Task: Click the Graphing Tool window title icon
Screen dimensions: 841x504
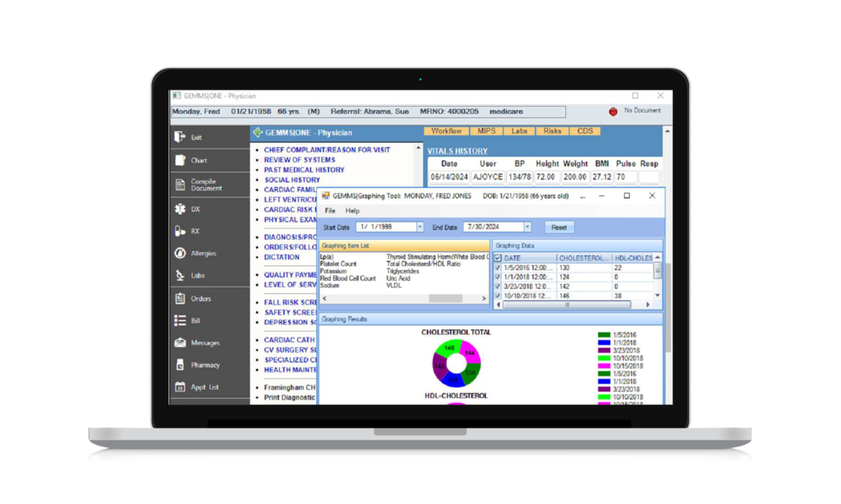Action: [325, 195]
